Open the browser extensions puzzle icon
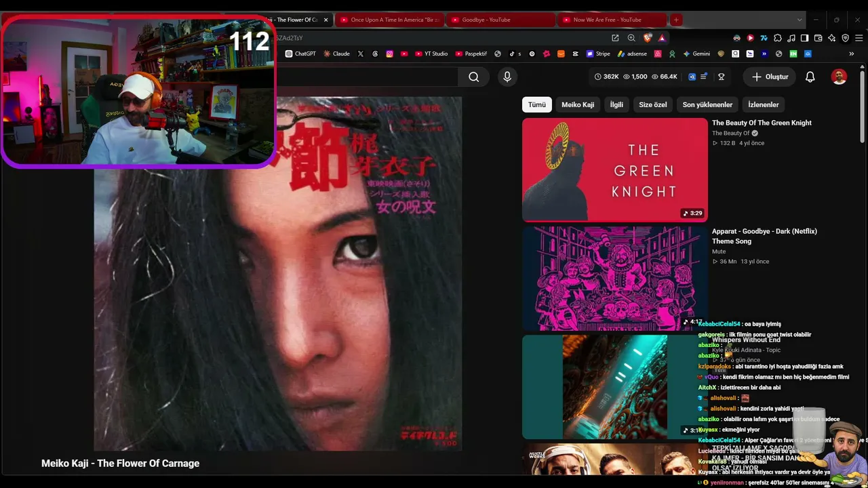The image size is (868, 488). [777, 38]
